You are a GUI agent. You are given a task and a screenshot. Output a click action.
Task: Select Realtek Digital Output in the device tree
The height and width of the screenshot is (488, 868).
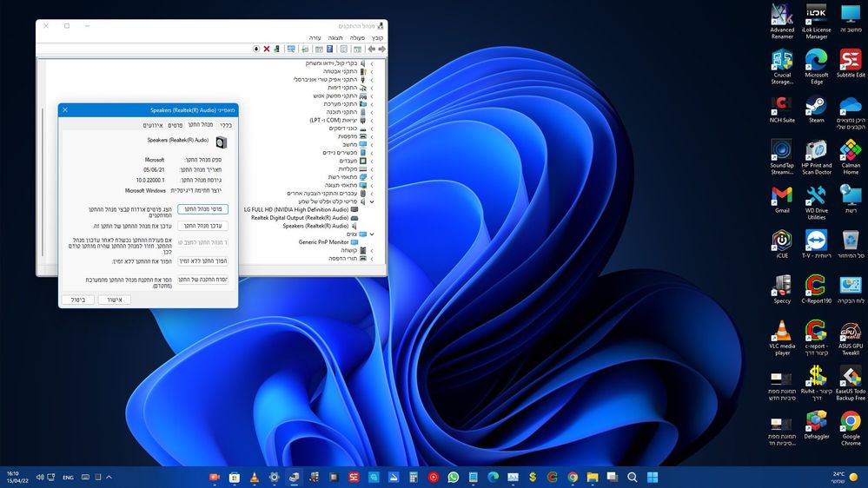(299, 218)
